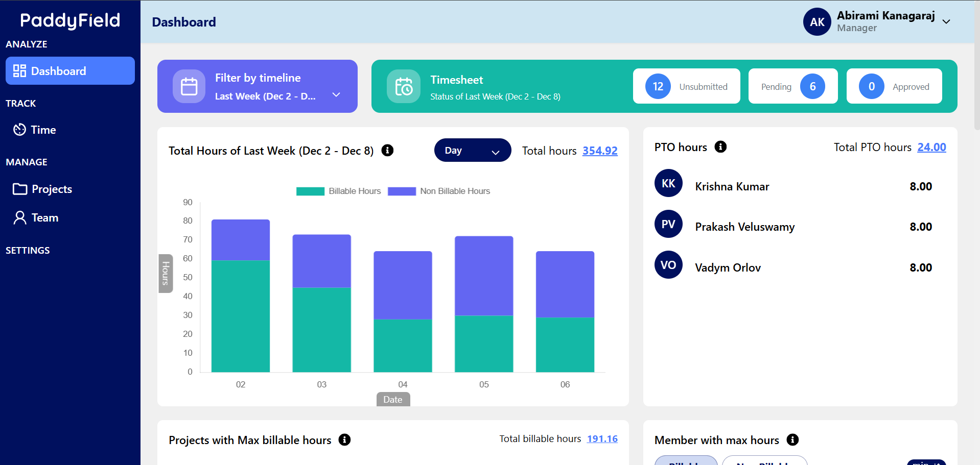Click the person icon beside Team
The height and width of the screenshot is (465, 980).
coord(20,218)
